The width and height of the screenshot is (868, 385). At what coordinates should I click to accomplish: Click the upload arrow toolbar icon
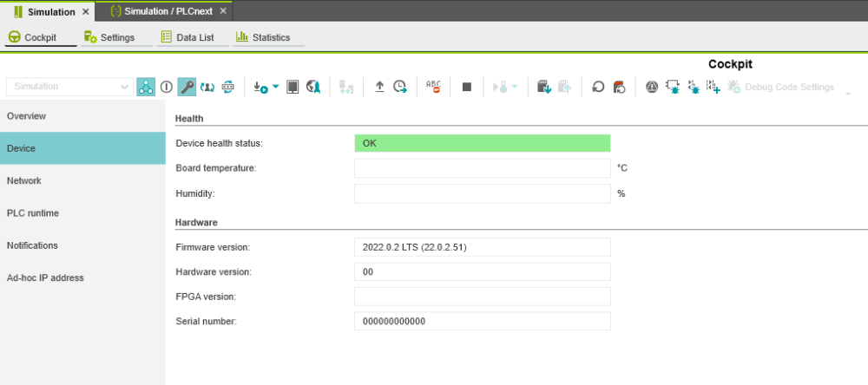(x=379, y=87)
